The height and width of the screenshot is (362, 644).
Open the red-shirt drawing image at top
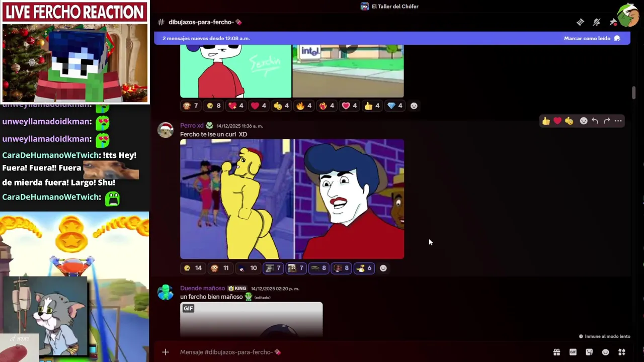pyautogui.click(x=235, y=71)
